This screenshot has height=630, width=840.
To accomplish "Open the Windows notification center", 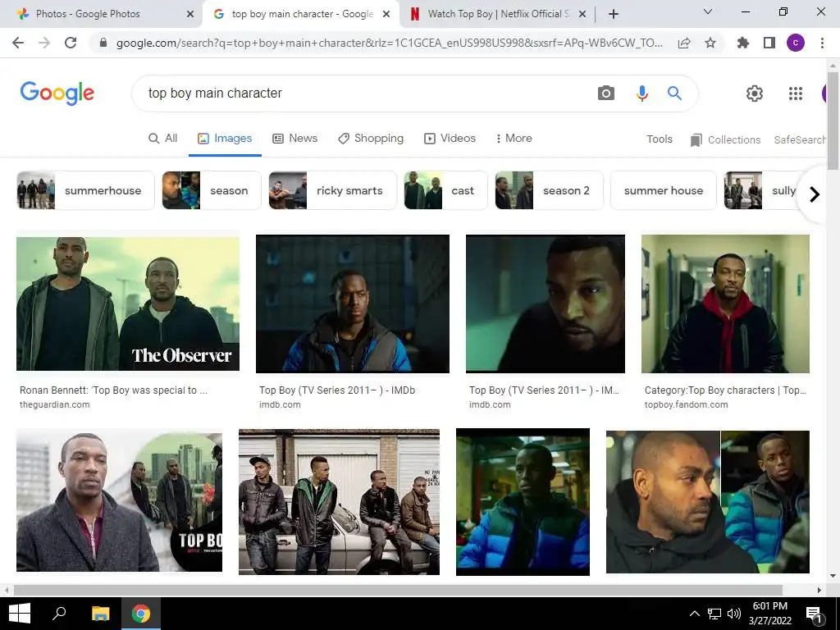I will pos(814,614).
